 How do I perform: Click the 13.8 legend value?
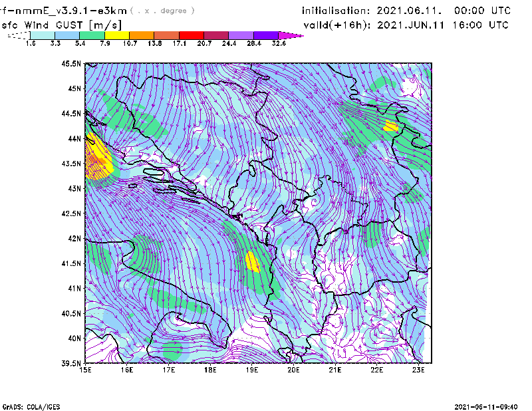coord(155,43)
